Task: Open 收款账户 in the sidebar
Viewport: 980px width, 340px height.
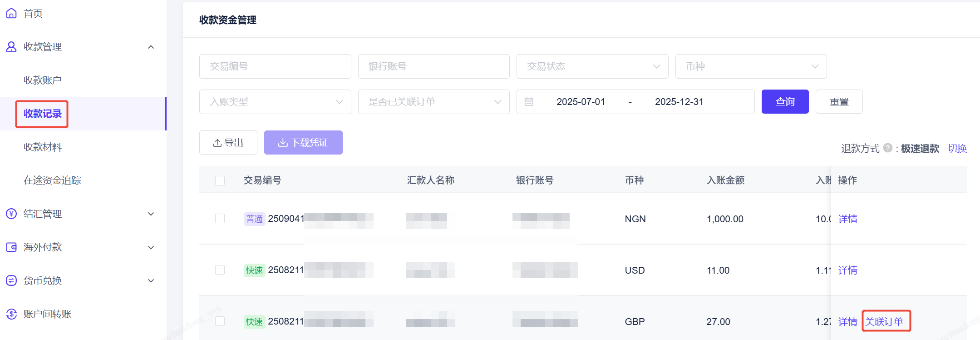Action: (x=42, y=80)
